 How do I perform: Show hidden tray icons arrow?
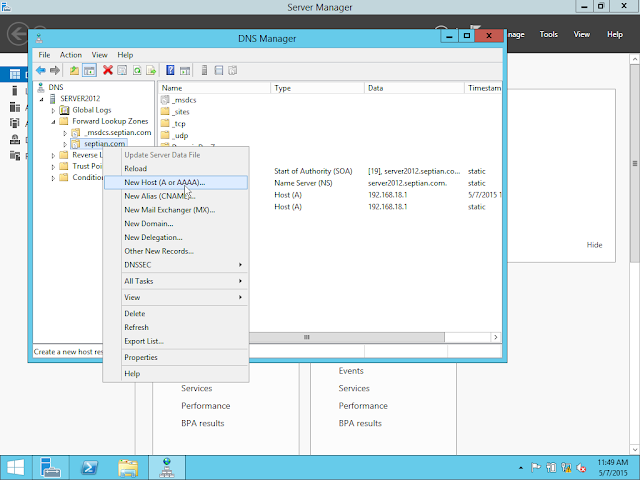521,468
